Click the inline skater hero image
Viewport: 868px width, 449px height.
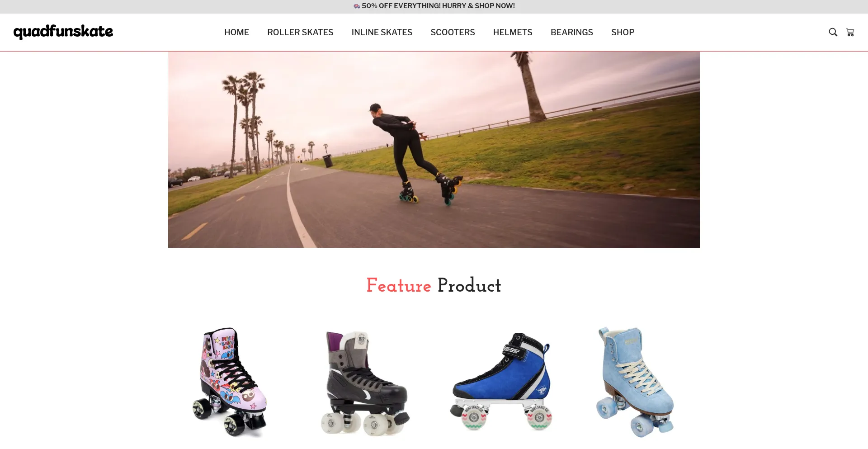click(434, 149)
